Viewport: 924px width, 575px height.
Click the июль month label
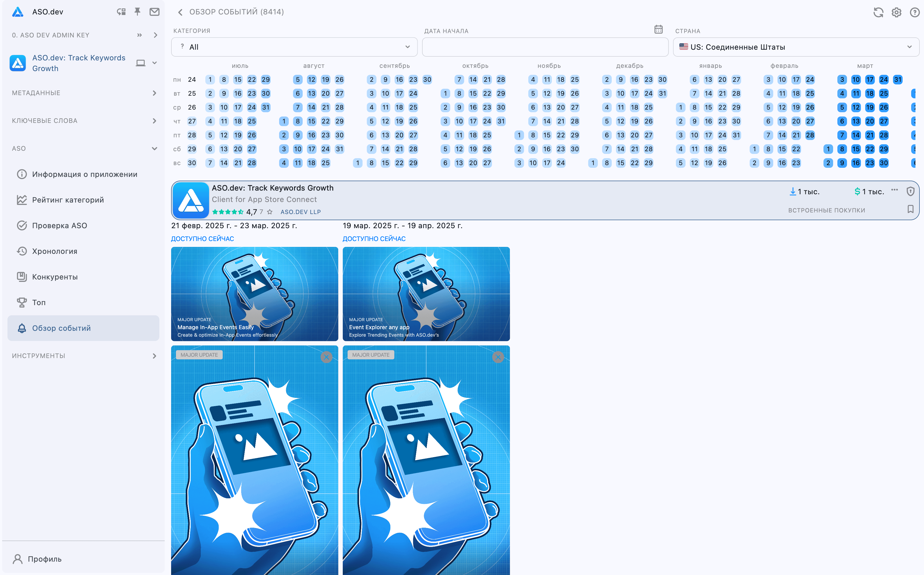[240, 66]
